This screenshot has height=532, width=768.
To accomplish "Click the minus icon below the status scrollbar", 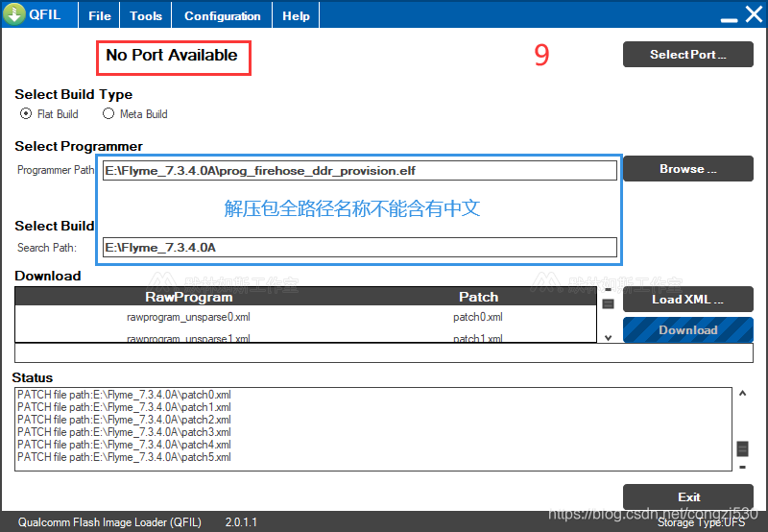I will pos(742,467).
